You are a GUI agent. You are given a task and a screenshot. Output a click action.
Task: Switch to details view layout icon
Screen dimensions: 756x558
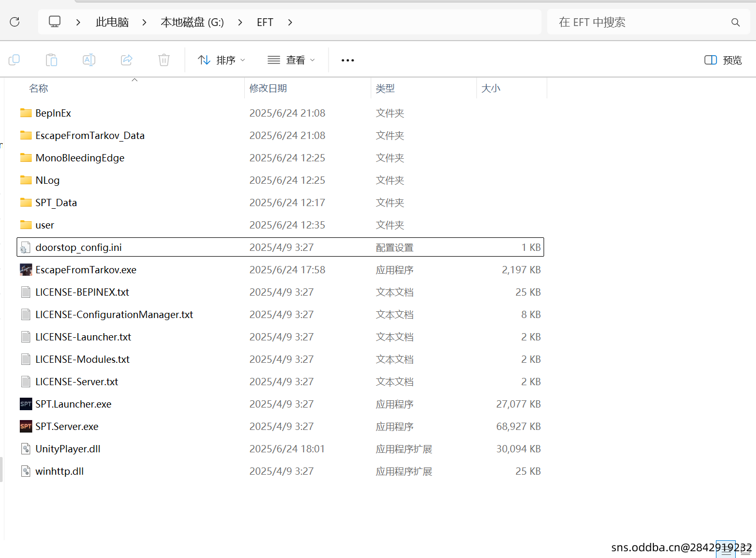(x=726, y=549)
